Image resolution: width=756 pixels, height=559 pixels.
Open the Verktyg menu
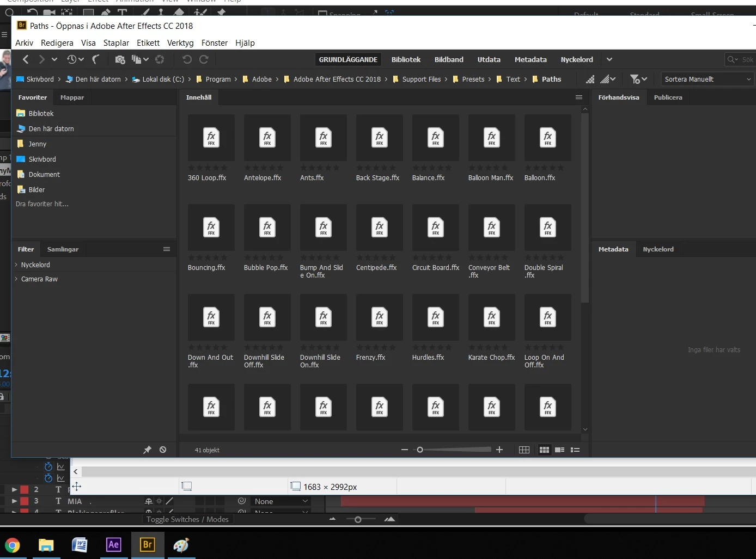[x=180, y=42]
